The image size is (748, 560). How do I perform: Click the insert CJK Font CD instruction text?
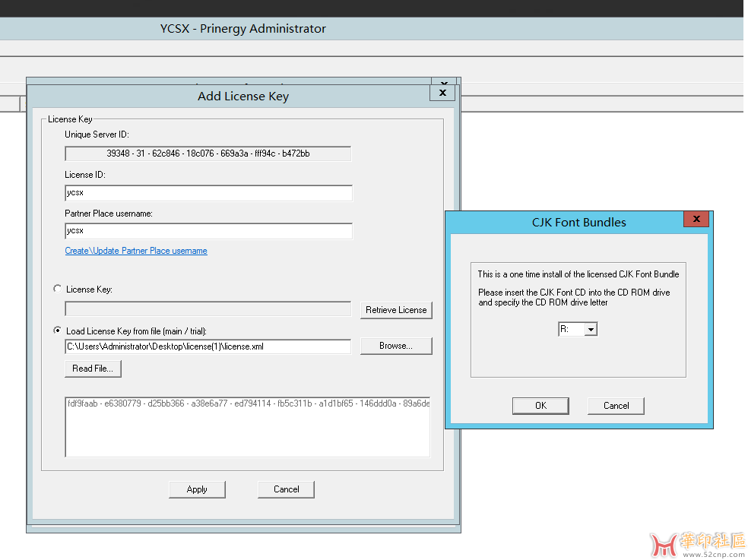pos(574,297)
